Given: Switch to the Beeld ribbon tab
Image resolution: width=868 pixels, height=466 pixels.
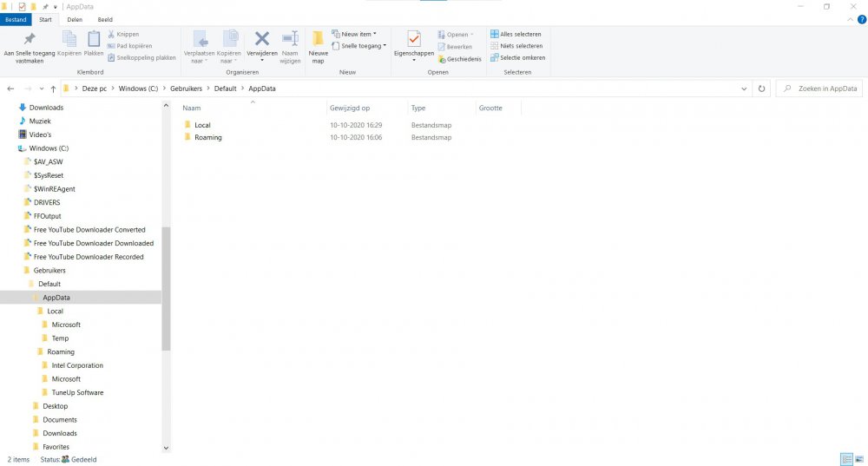Looking at the screenshot, I should [x=104, y=19].
